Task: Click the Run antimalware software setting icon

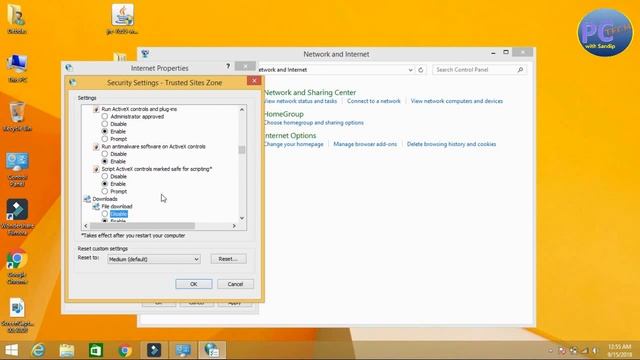Action: click(96, 147)
